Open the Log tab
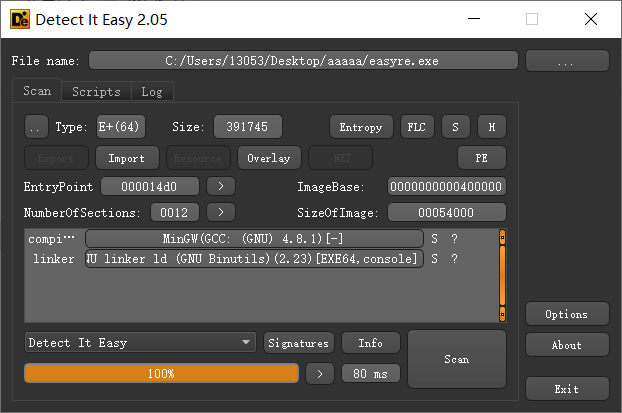This screenshot has height=413, width=622. coord(151,91)
